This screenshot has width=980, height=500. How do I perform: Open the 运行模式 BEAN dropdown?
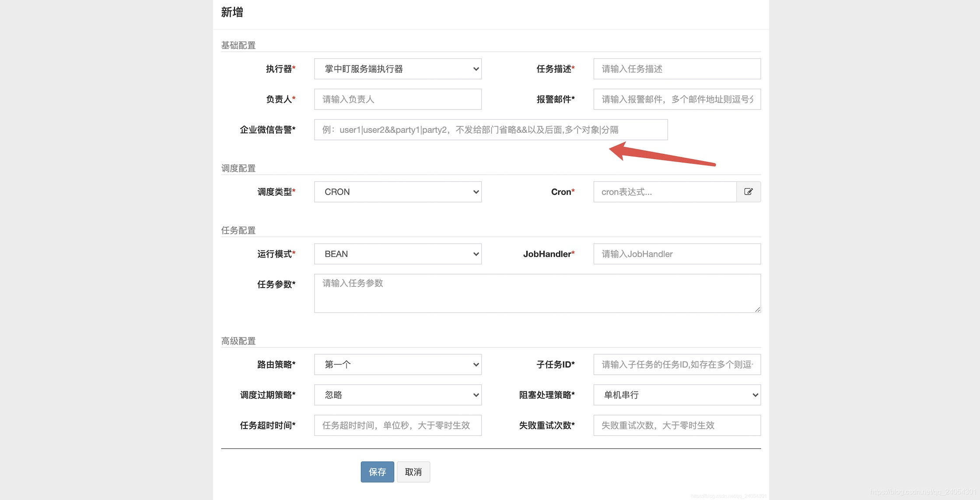(397, 254)
